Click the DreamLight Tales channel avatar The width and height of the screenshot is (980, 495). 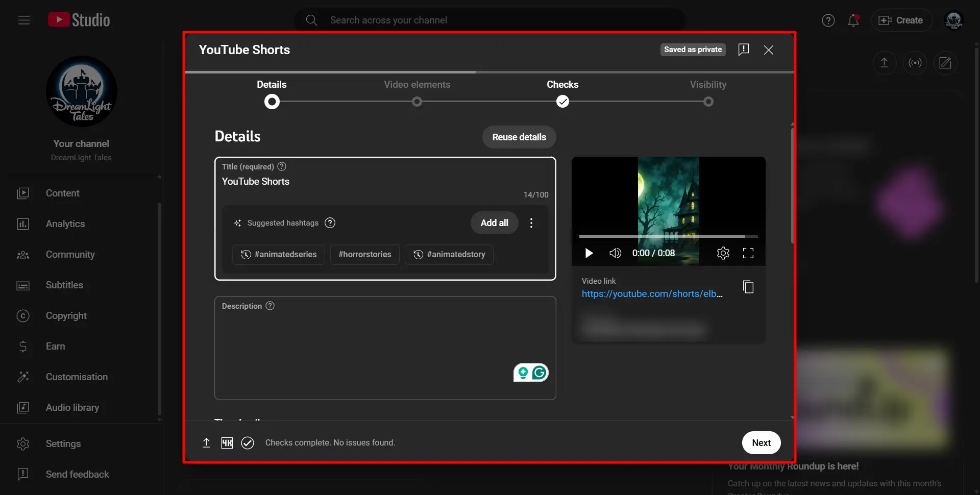tap(81, 91)
